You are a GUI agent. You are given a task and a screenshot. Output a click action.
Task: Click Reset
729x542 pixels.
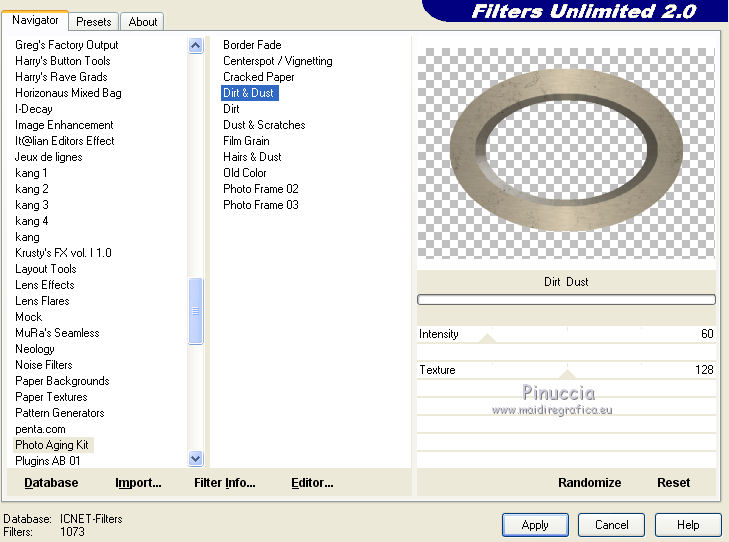(673, 483)
